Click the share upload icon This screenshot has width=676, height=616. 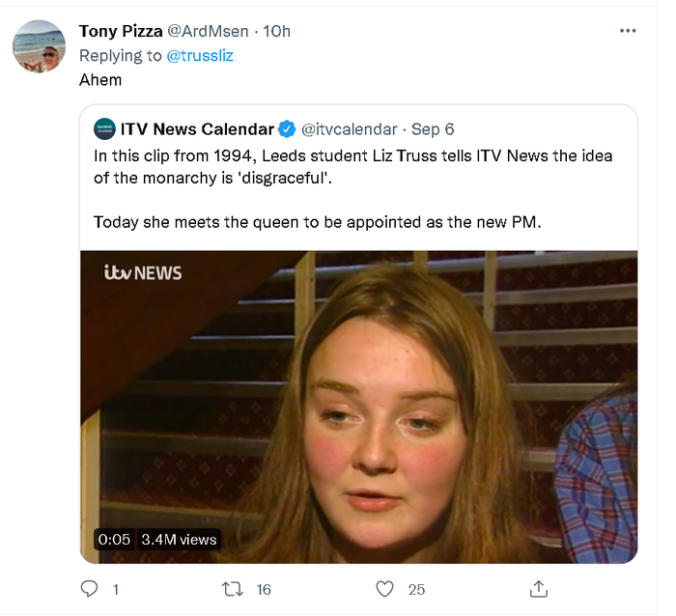click(540, 588)
